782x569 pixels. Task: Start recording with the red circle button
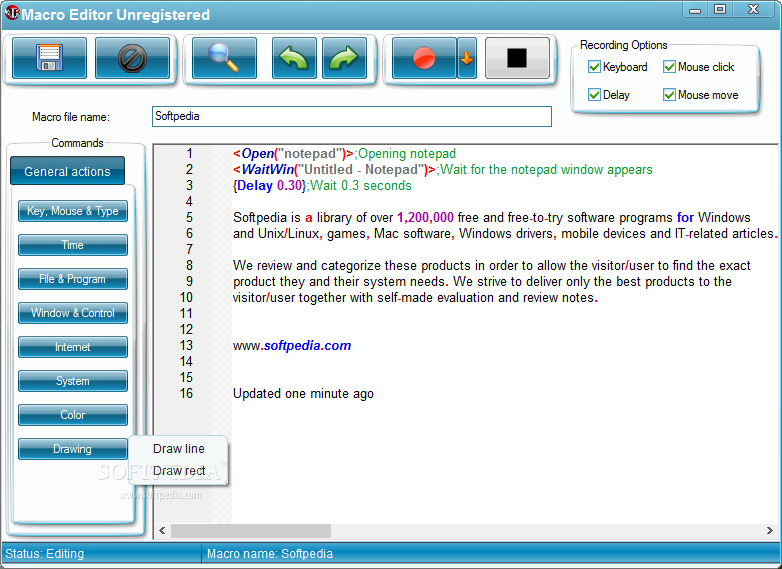click(424, 58)
